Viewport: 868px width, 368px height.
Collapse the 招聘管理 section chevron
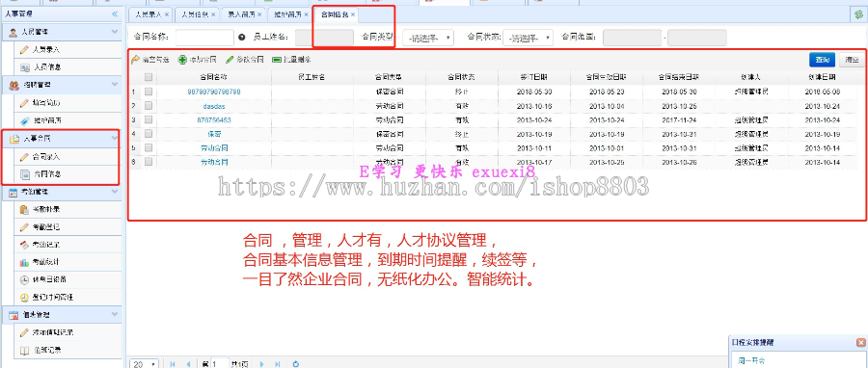click(115, 85)
